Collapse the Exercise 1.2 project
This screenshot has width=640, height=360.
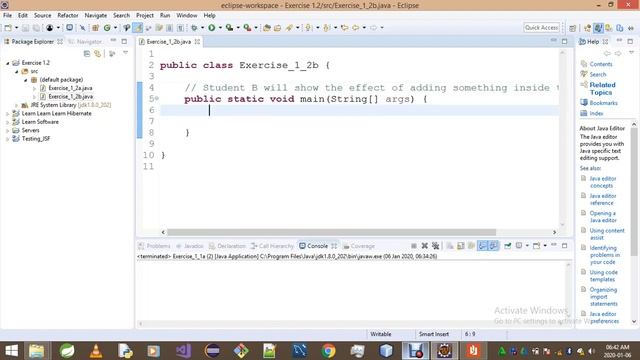tap(7, 63)
